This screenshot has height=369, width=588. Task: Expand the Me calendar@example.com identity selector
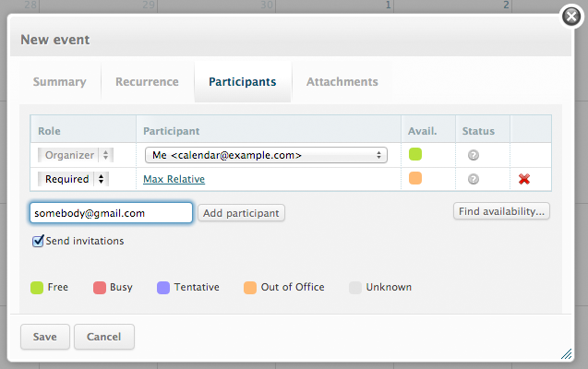coord(266,155)
